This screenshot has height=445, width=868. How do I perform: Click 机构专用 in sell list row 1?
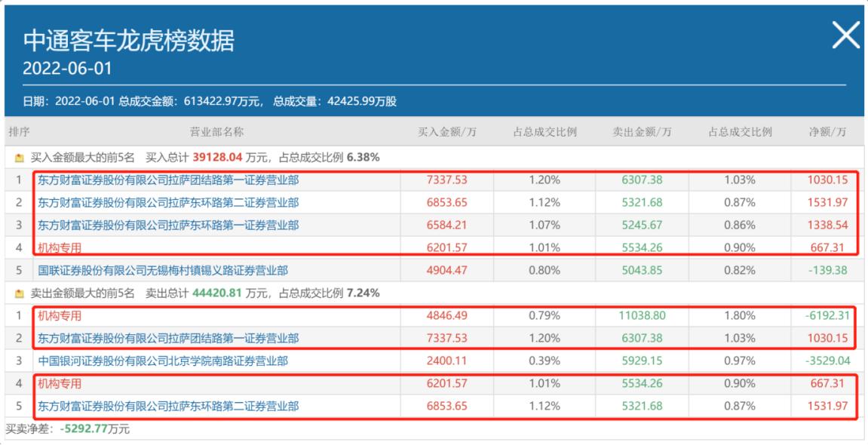[60, 316]
